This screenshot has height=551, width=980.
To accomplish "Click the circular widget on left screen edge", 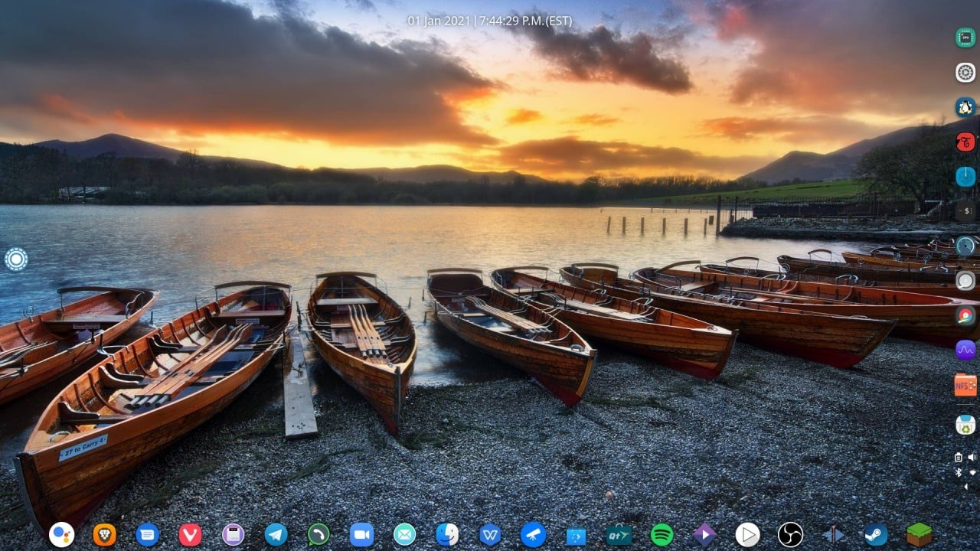I will (x=16, y=259).
